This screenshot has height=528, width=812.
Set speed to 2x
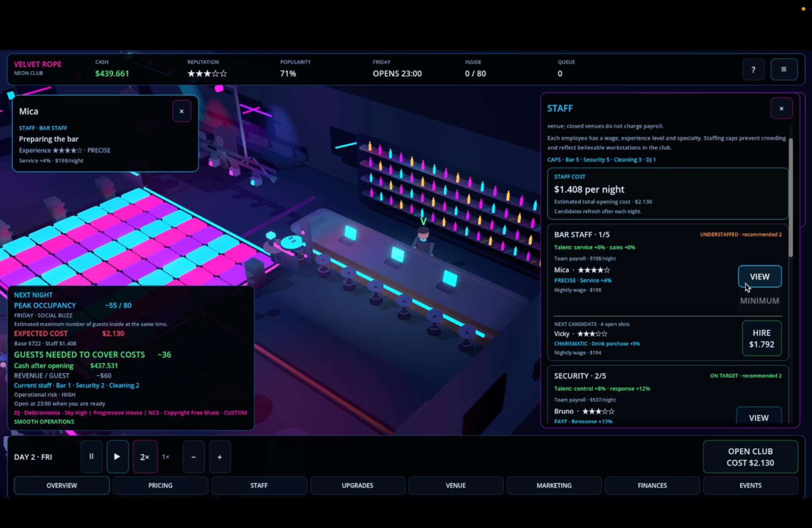click(x=145, y=457)
